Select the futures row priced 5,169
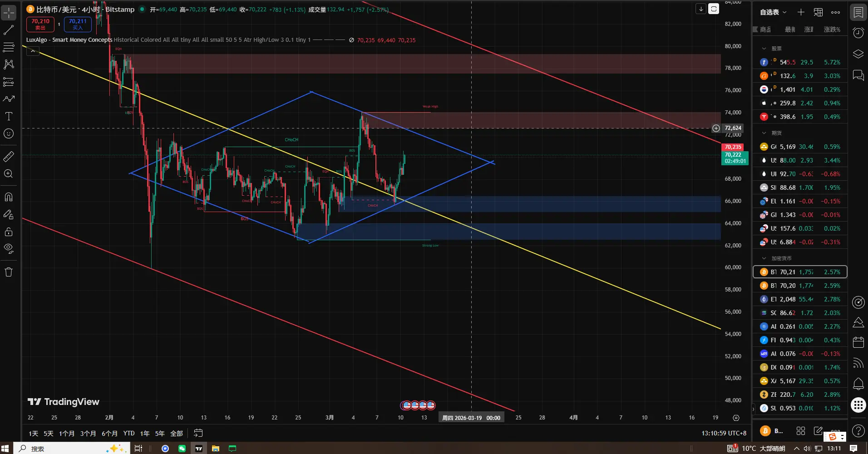The height and width of the screenshot is (454, 868). pos(800,147)
